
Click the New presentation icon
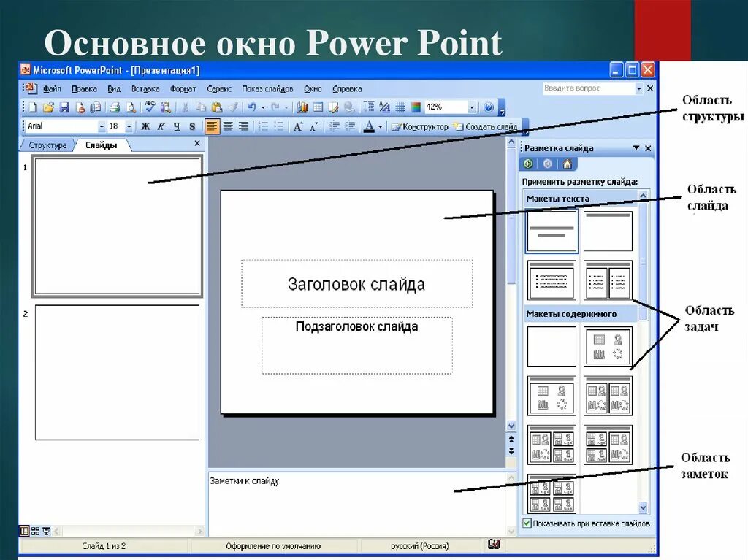(x=32, y=107)
